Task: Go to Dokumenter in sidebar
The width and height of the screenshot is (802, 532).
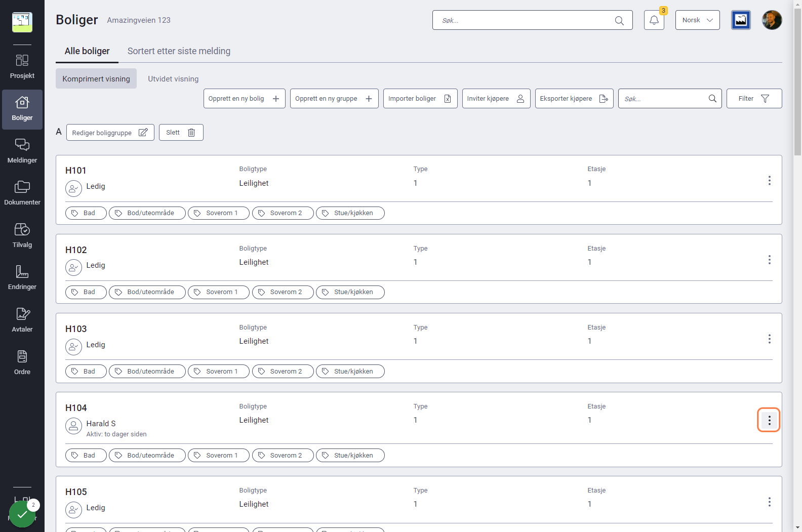Action: [22, 193]
